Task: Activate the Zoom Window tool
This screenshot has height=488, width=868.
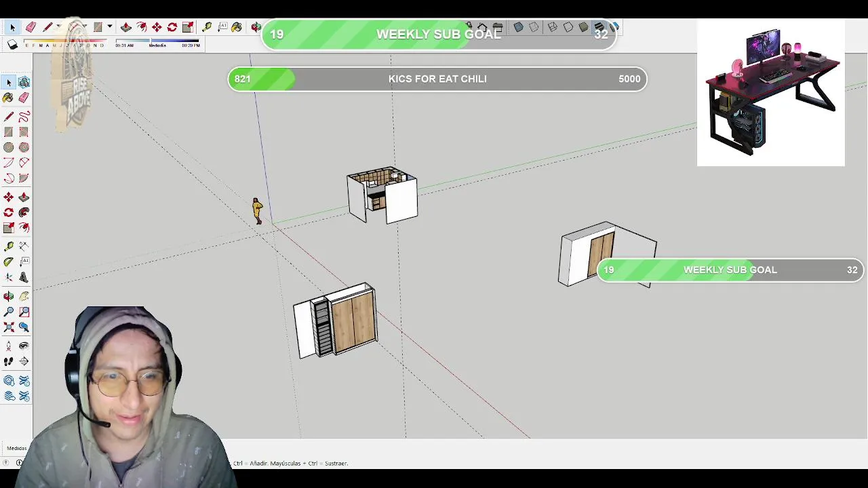Action: coord(24,312)
